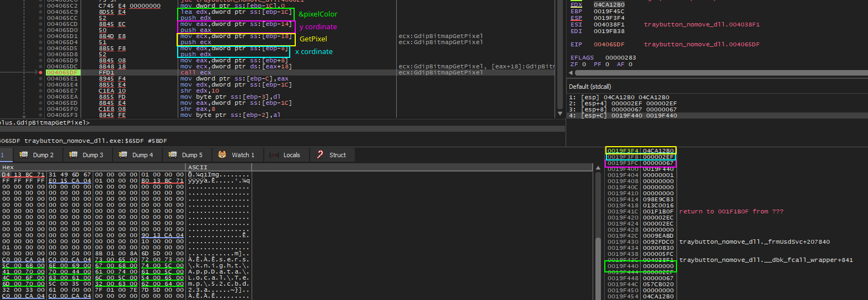868x300 pixels.
Task: Click the dump panel vertical scrollbar thumb
Action: [598, 269]
